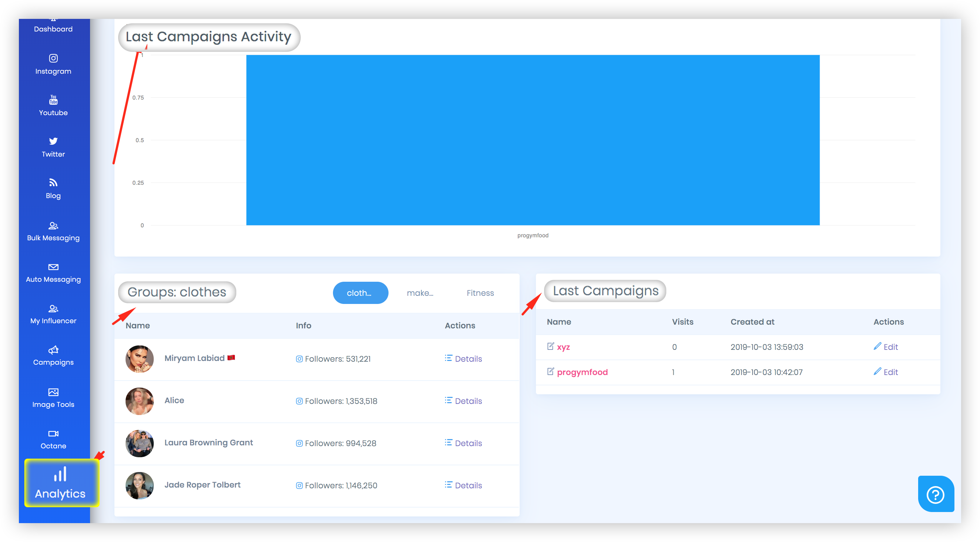The width and height of the screenshot is (980, 542).
Task: Click Instagram icon next to Followers: 1,353,518
Action: (299, 401)
